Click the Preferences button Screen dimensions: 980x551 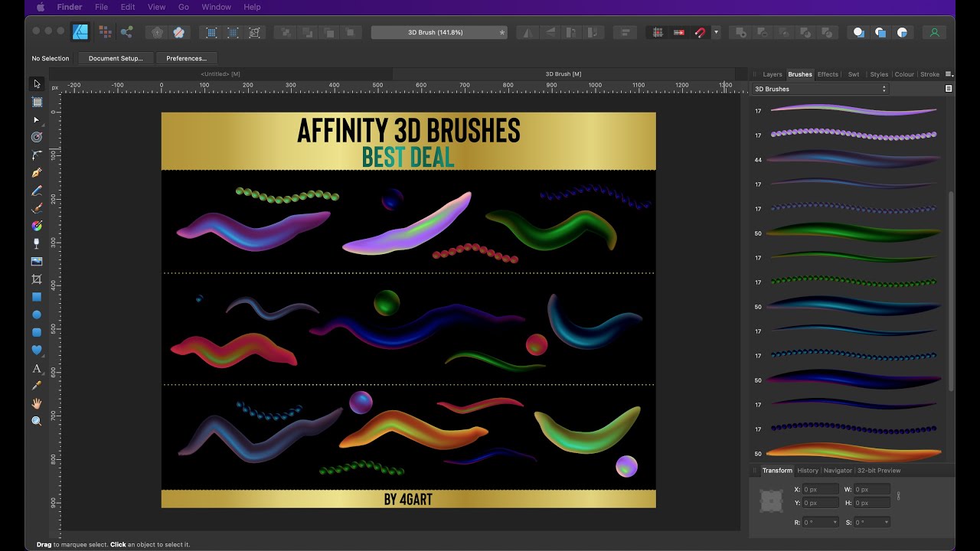coord(186,58)
